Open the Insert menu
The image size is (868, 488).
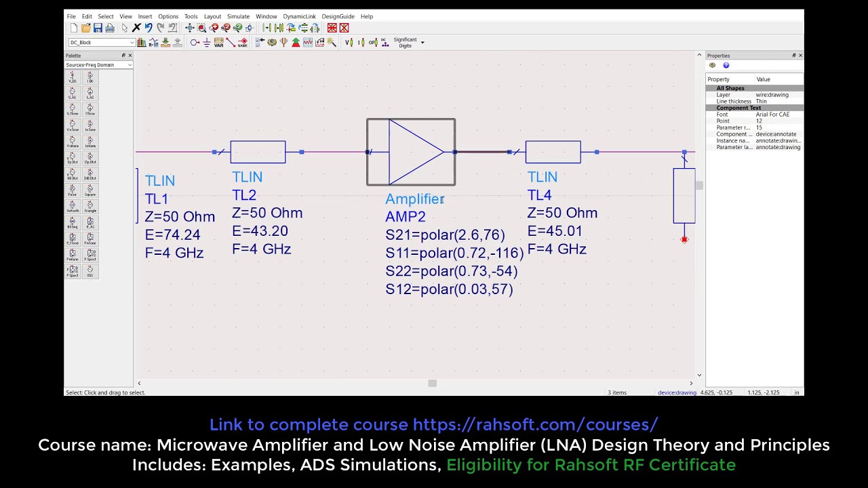point(145,16)
